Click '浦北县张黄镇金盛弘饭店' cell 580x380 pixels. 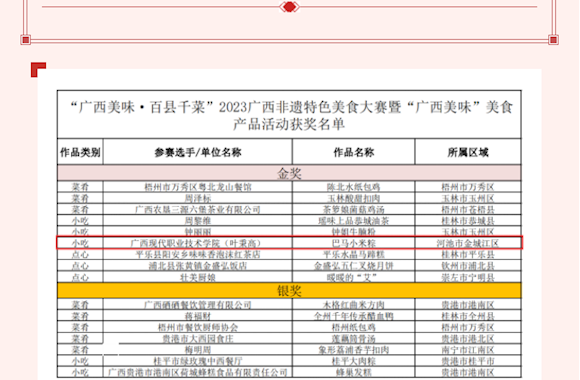198,266
